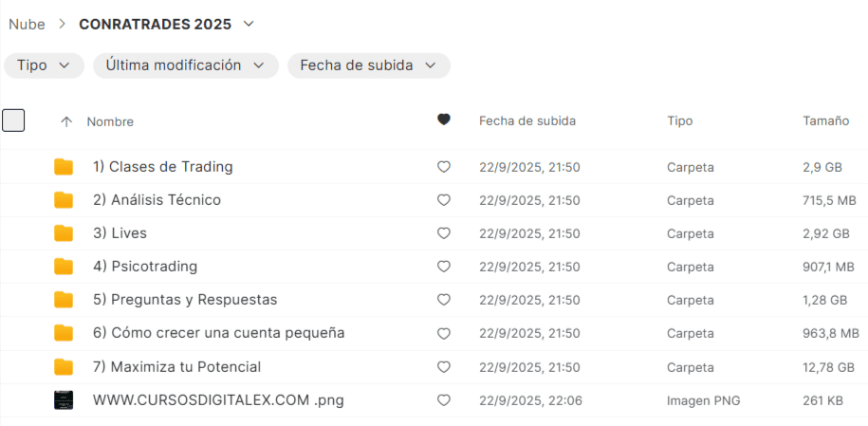Expand the CONRATRADES 2025 folder menu chevron
The image size is (868, 426).
pos(249,24)
